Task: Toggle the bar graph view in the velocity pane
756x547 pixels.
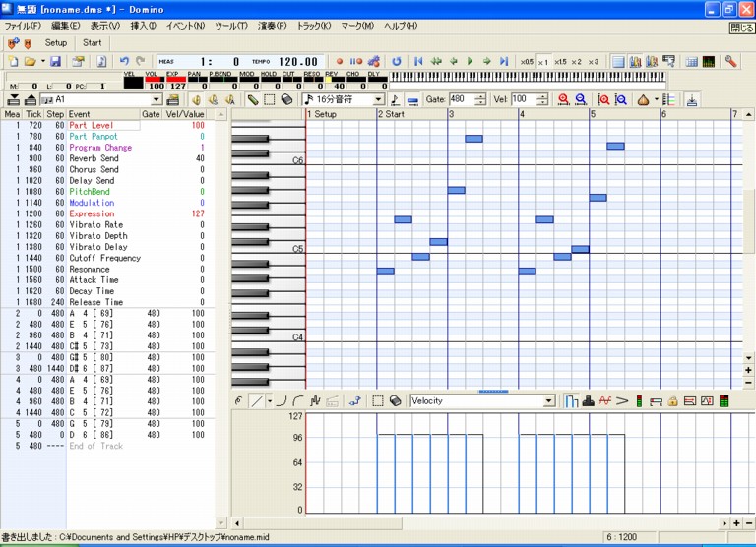Action: point(571,401)
